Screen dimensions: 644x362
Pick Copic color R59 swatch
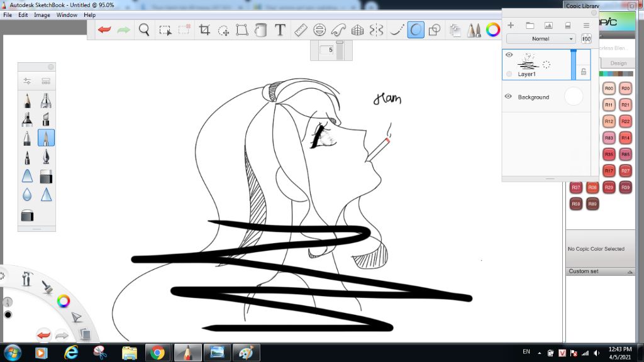tap(576, 204)
